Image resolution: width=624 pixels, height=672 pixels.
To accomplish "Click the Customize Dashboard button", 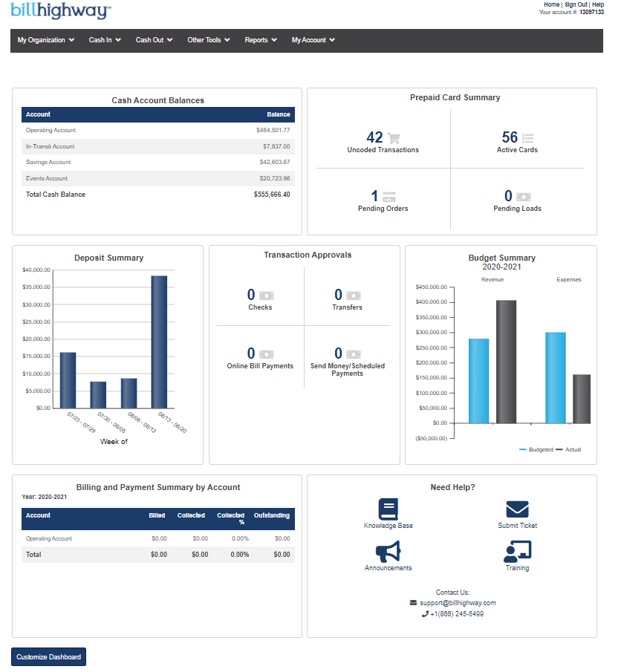I will (x=48, y=656).
